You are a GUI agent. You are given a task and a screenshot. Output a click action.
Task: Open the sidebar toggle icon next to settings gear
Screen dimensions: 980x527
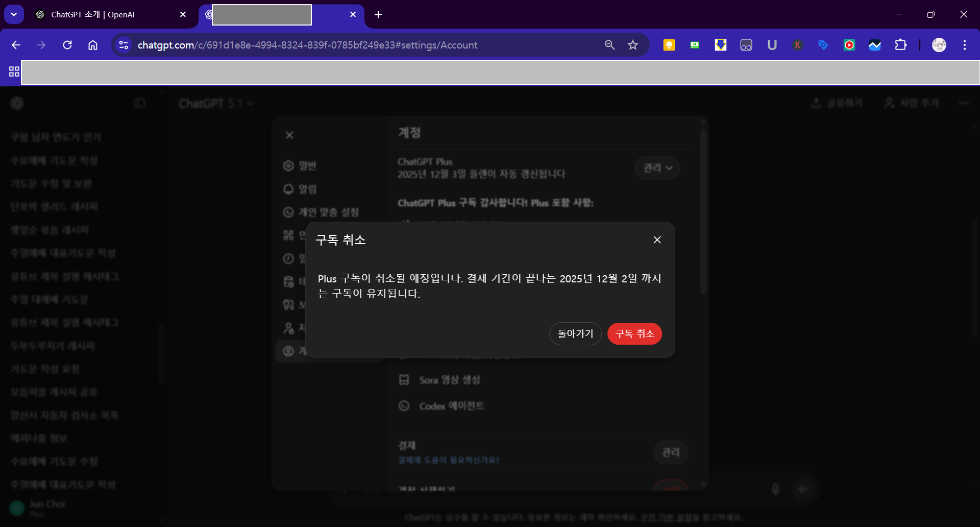click(x=139, y=103)
